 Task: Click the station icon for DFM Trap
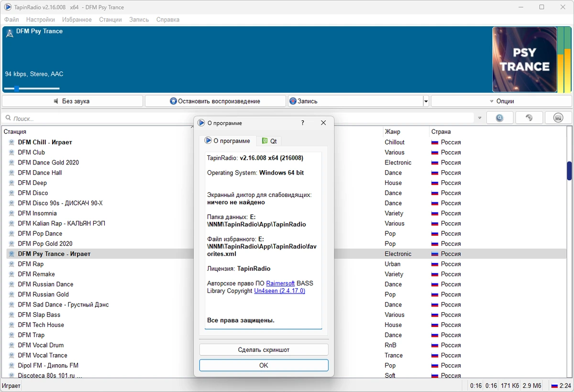[12, 336]
